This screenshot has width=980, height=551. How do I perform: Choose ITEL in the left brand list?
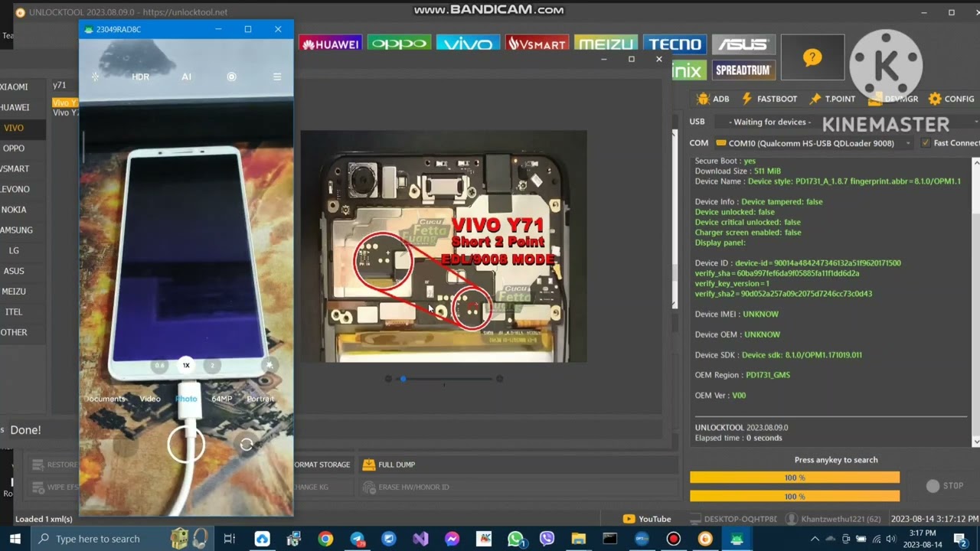pyautogui.click(x=14, y=311)
